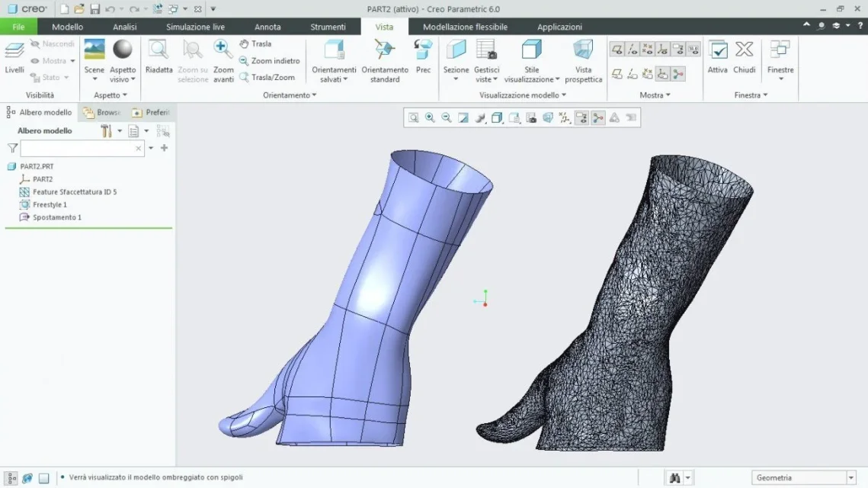Image resolution: width=868 pixels, height=488 pixels.
Task: Click the new file icon in title bar
Action: (x=64, y=9)
